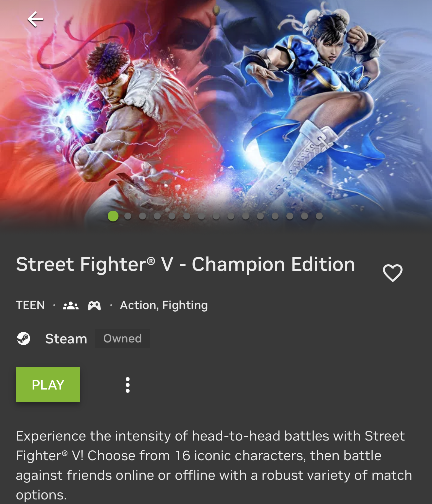432x504 pixels.
Task: Click the TEEN rating label
Action: pyautogui.click(x=30, y=305)
